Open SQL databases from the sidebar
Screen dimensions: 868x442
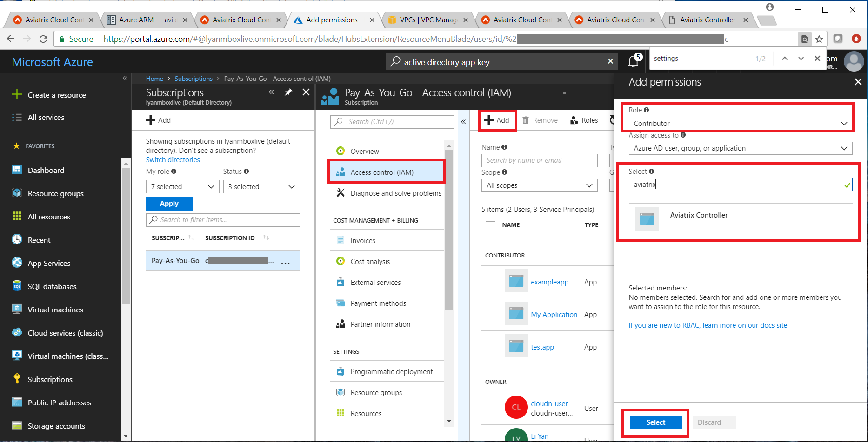(51, 286)
